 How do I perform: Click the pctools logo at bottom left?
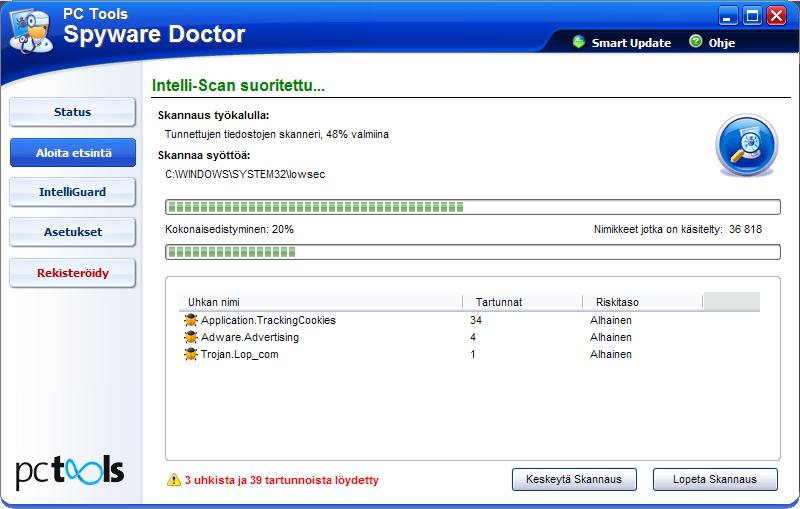click(x=70, y=472)
